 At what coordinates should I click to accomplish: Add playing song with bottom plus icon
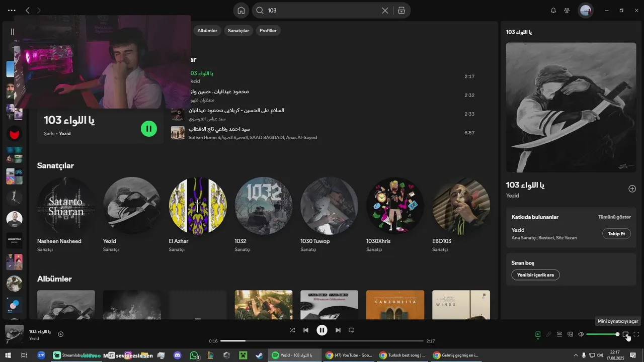pyautogui.click(x=61, y=334)
